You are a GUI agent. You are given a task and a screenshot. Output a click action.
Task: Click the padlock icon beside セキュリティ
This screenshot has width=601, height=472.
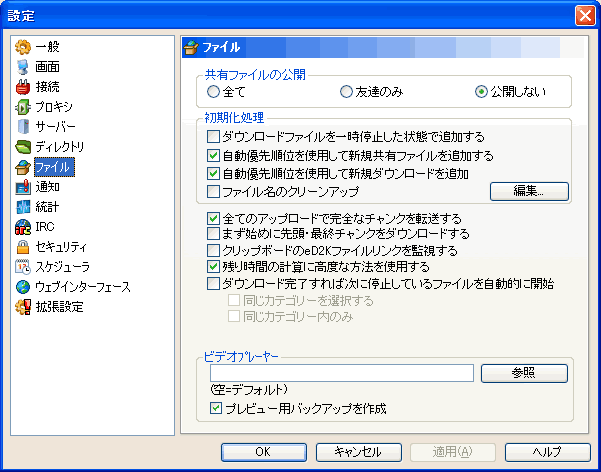pos(23,247)
